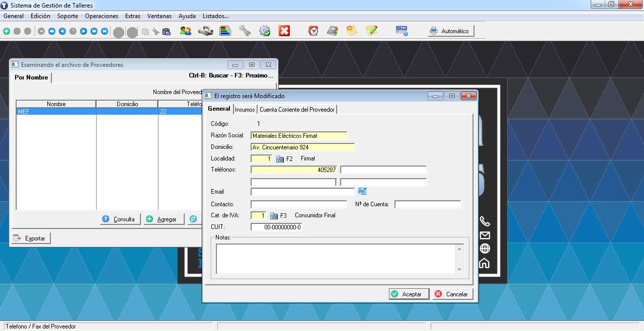This screenshot has height=331, width=644.
Task: Click the customers people icon in toolbar
Action: (185, 31)
